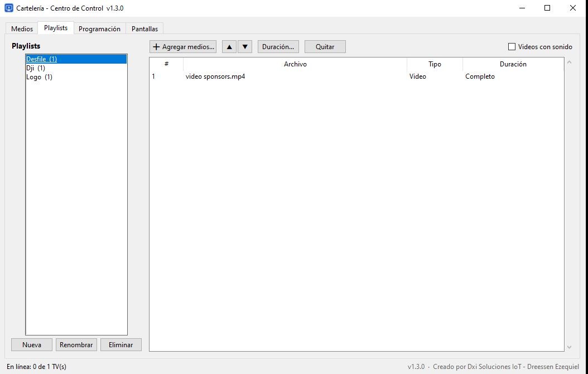
Task: Click the Cartelería app icon in title bar
Action: coord(8,8)
